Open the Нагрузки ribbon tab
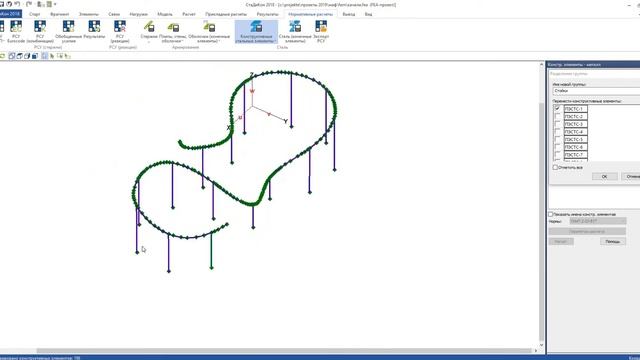The image size is (640, 360). [x=138, y=14]
